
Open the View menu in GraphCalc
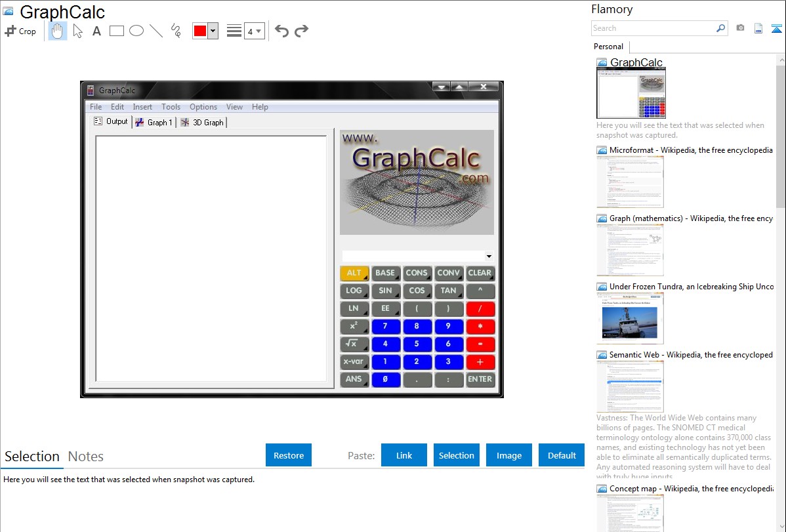[x=234, y=107]
